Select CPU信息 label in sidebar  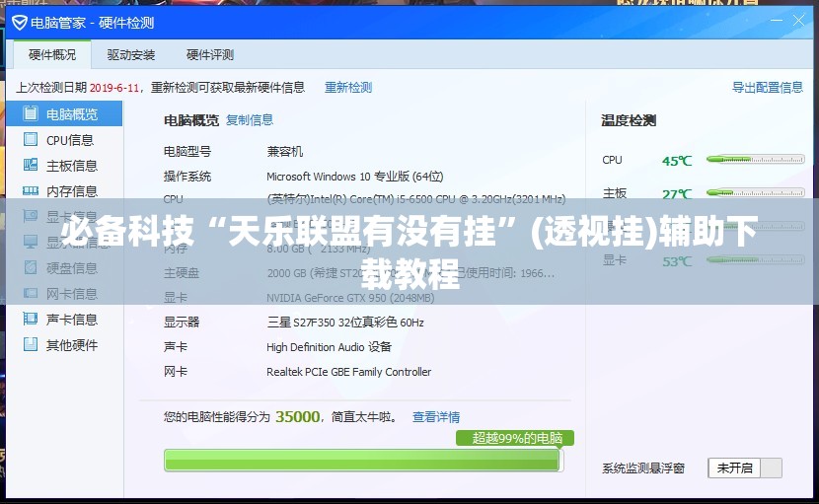(x=69, y=140)
